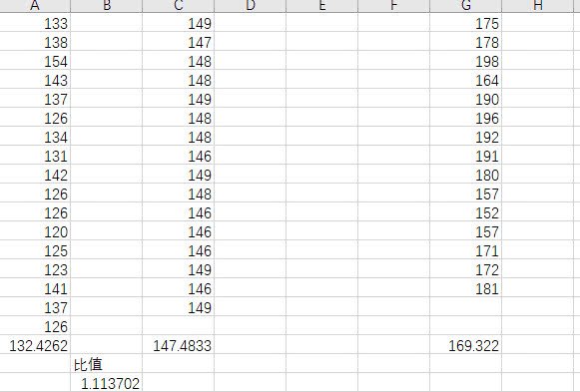Select column D header
Image resolution: width=580 pixels, height=392 pixels.
click(250, 6)
